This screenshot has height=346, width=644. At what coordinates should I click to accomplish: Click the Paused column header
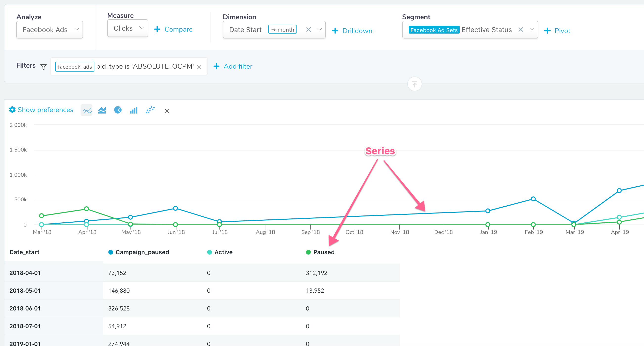pyautogui.click(x=324, y=252)
